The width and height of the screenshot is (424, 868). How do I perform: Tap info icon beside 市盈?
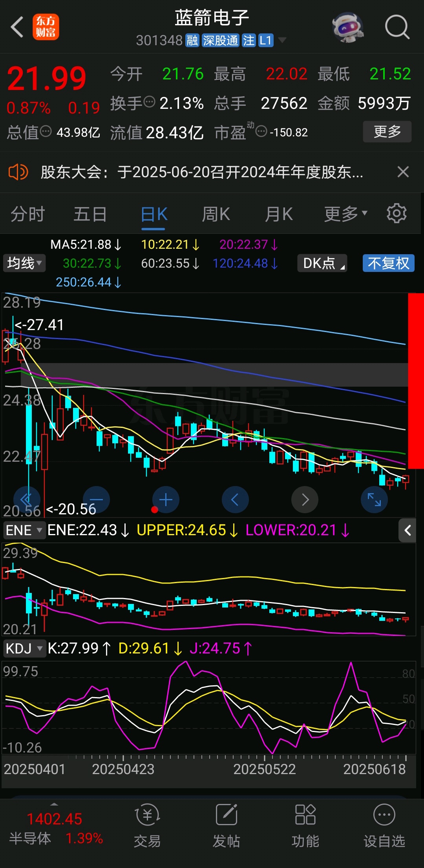(261, 131)
